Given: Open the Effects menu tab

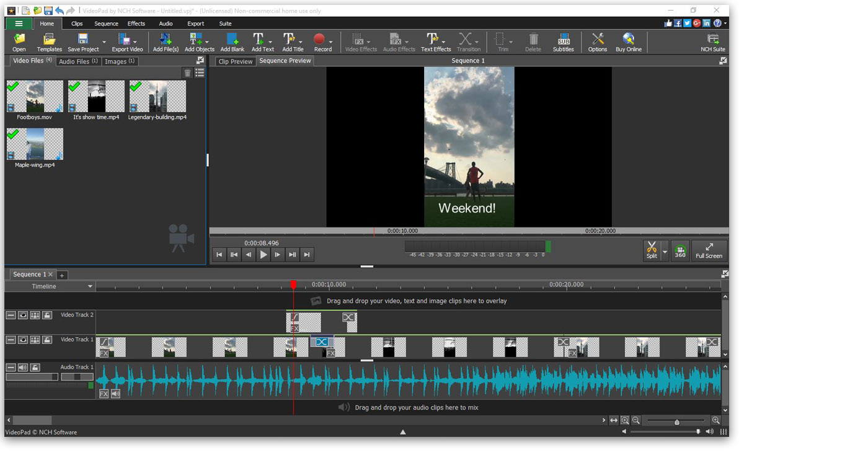Looking at the screenshot, I should pos(136,24).
